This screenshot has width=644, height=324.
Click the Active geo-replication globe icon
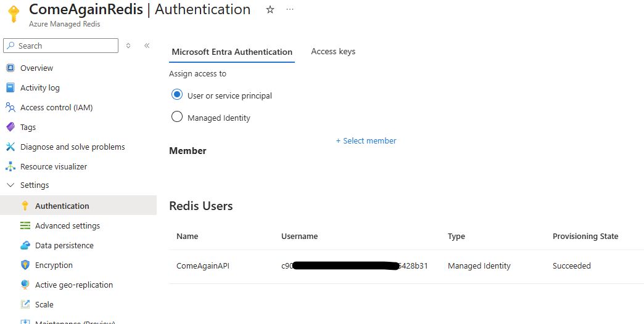[25, 285]
